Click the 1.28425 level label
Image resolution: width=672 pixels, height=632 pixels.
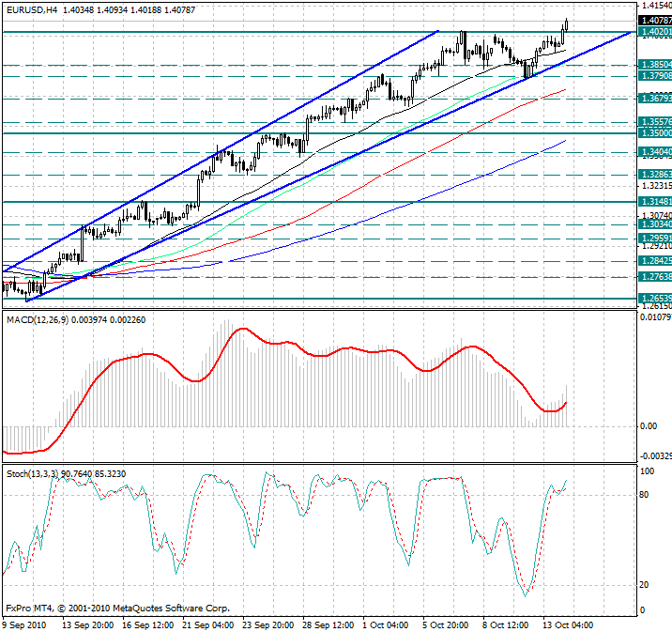point(655,261)
